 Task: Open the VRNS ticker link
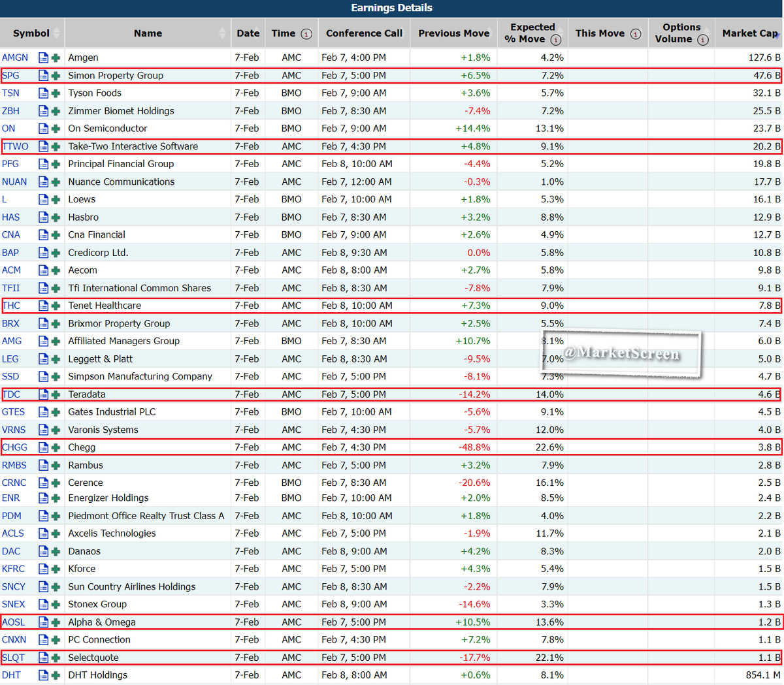pos(14,430)
